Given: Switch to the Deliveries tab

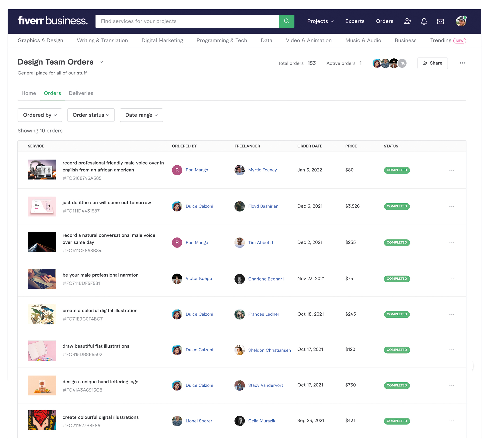Looking at the screenshot, I should pyautogui.click(x=81, y=93).
